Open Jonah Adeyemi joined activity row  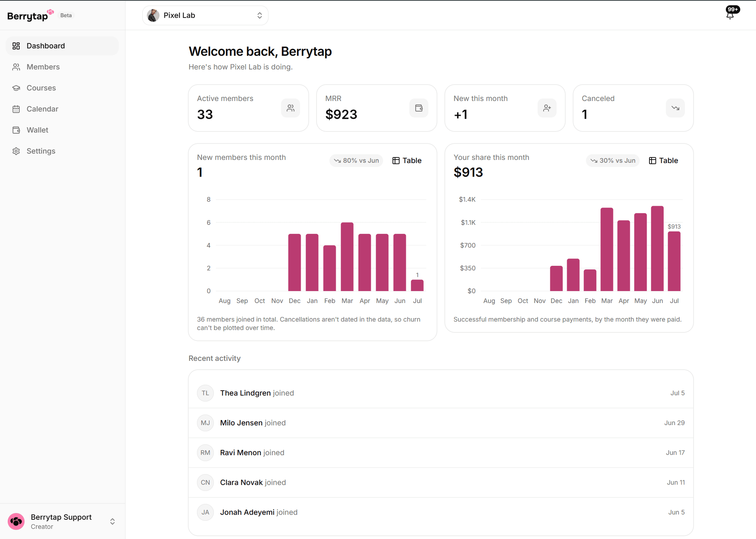(x=441, y=512)
